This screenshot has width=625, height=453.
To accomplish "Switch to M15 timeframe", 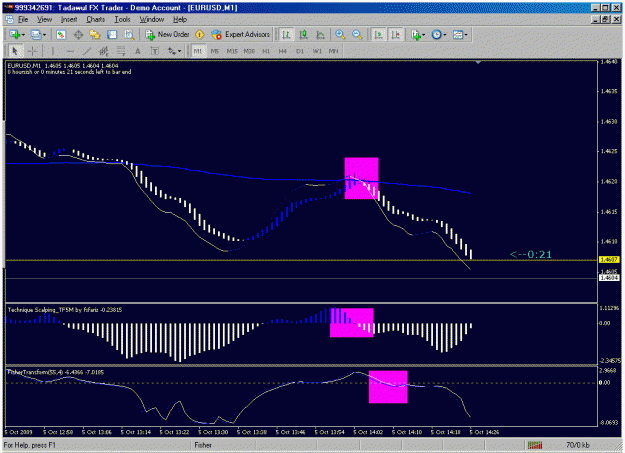I will (232, 51).
